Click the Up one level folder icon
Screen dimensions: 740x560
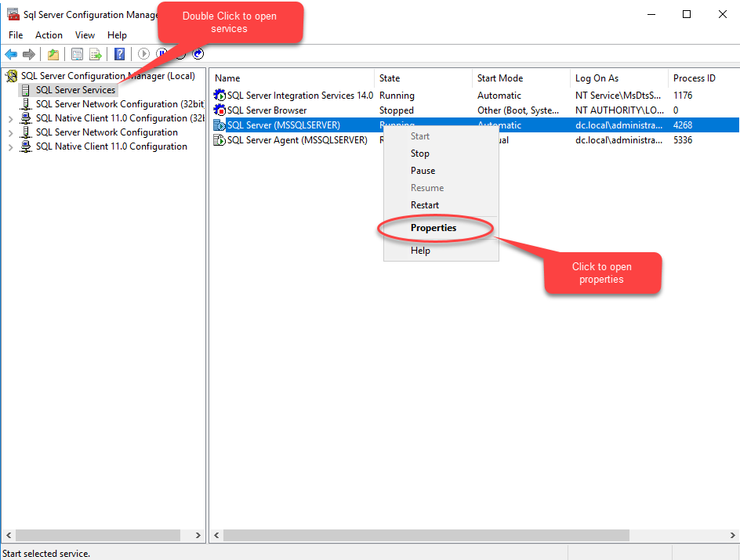[53, 54]
